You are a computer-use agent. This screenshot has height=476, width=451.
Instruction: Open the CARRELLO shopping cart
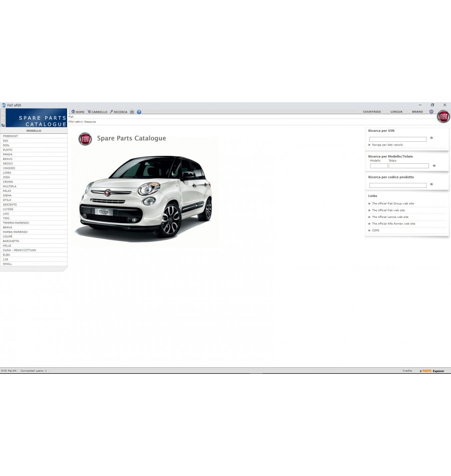pos(97,112)
